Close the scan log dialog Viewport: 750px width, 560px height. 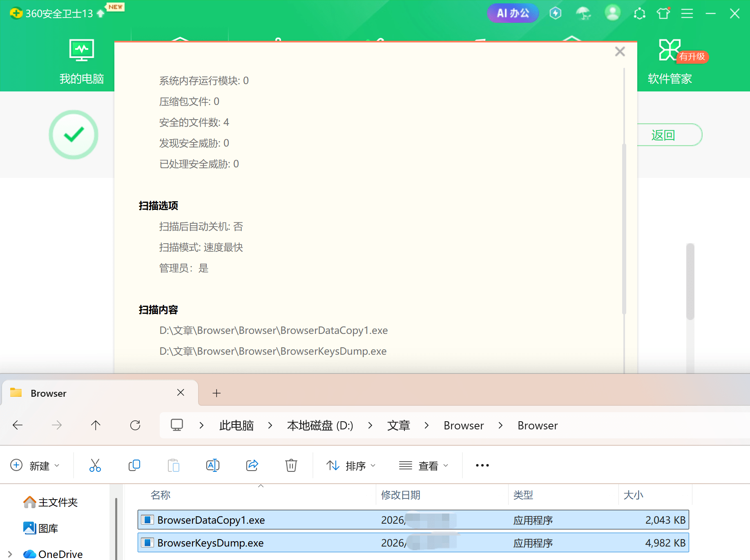(x=620, y=51)
